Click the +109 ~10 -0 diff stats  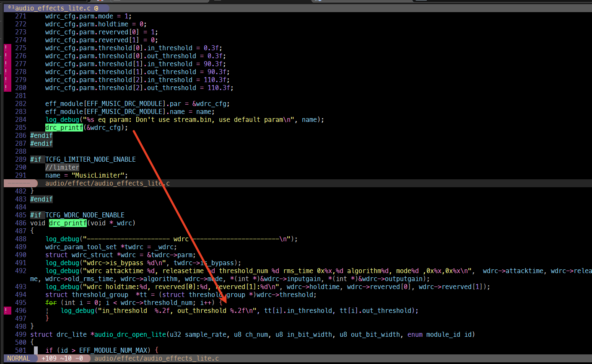[x=62, y=359]
